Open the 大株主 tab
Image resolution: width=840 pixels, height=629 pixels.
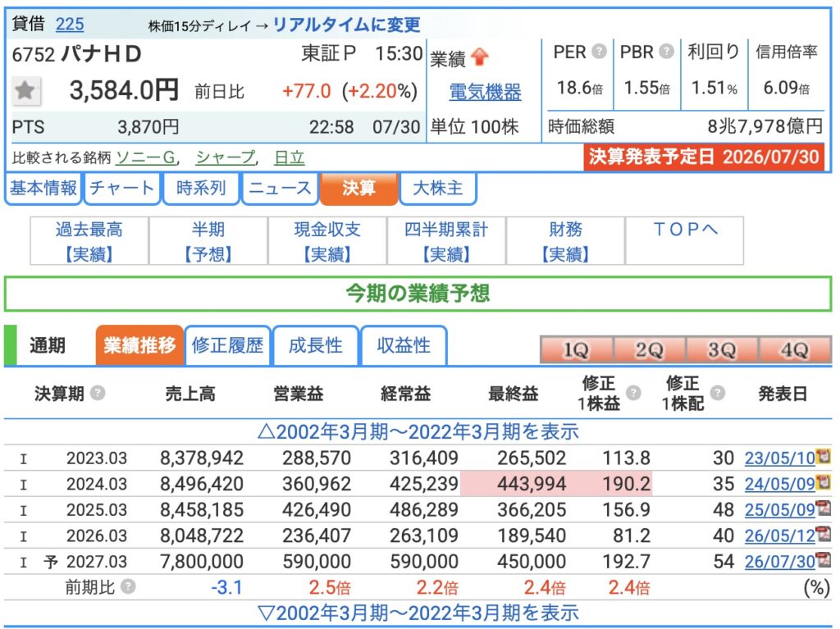[438, 188]
